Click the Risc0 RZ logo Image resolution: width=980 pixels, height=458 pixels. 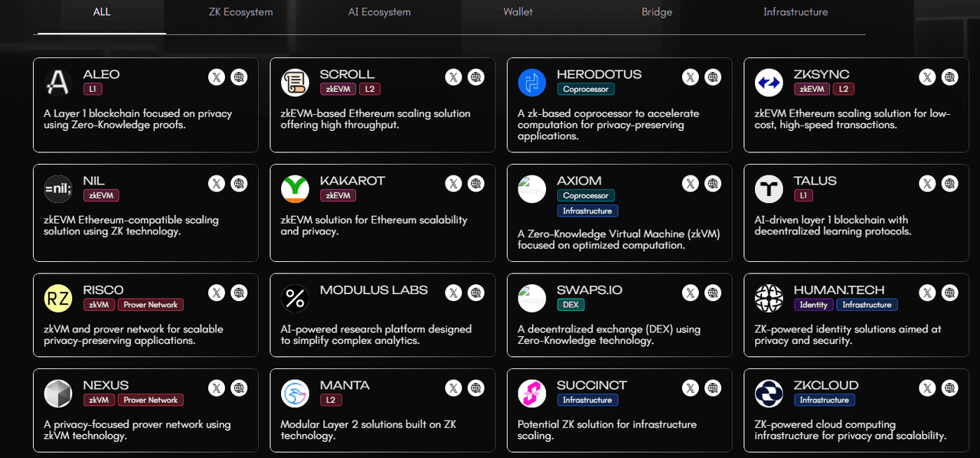(58, 299)
